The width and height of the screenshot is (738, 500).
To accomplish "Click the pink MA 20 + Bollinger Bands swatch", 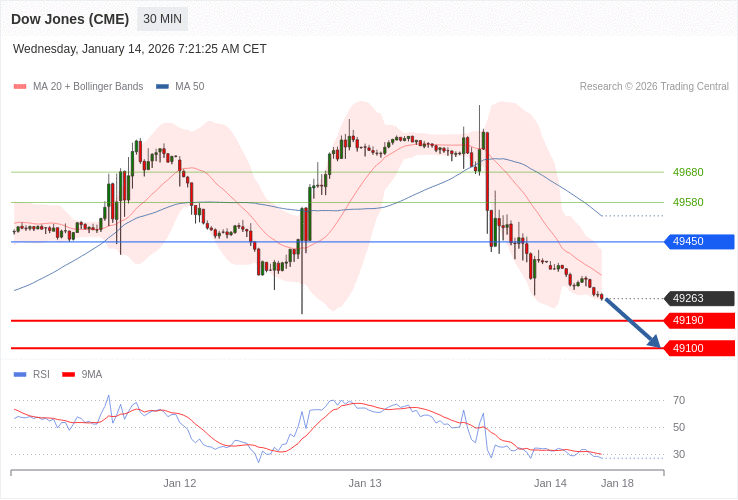I will [x=20, y=87].
